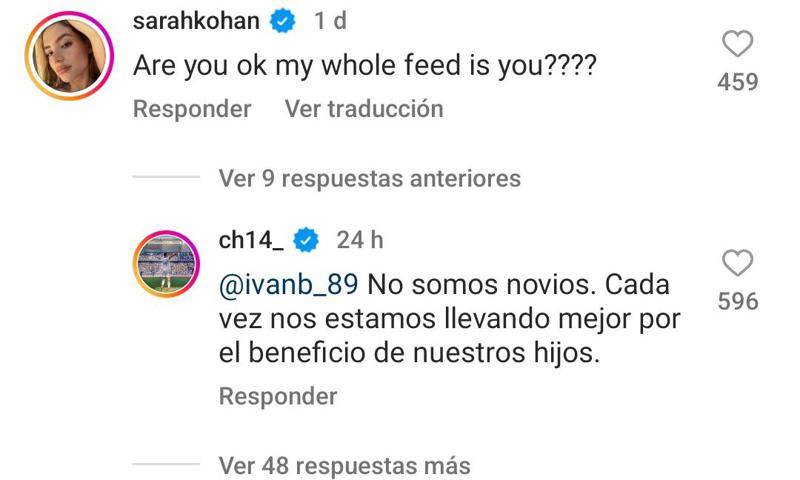Image resolution: width=800 pixels, height=480 pixels.
Task: Reply to sarahkohan's comment via Responder
Action: pyautogui.click(x=192, y=108)
